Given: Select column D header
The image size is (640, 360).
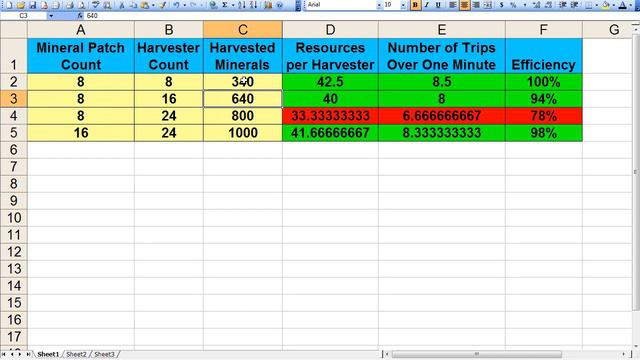Looking at the screenshot, I should [330, 30].
